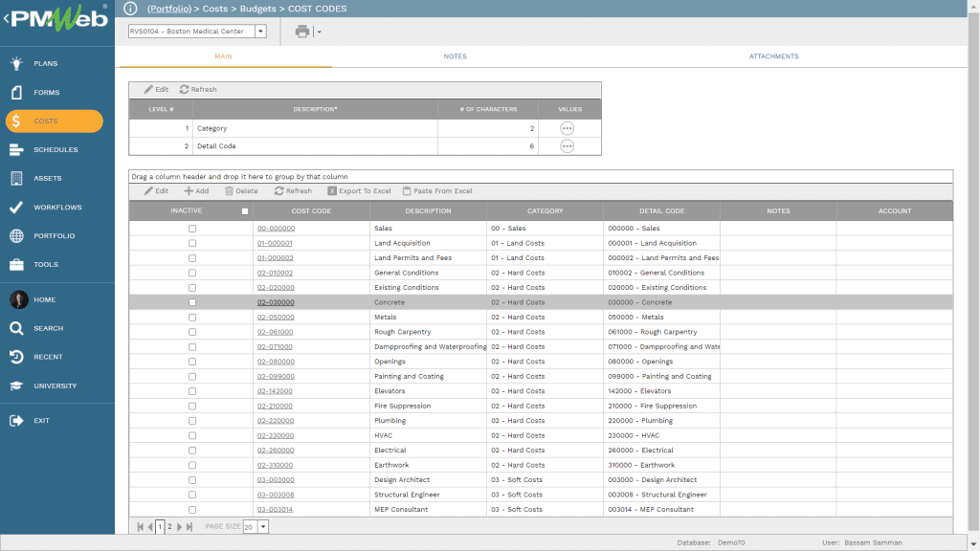
Task: Click Edit in levels table toolbar
Action: point(156,89)
